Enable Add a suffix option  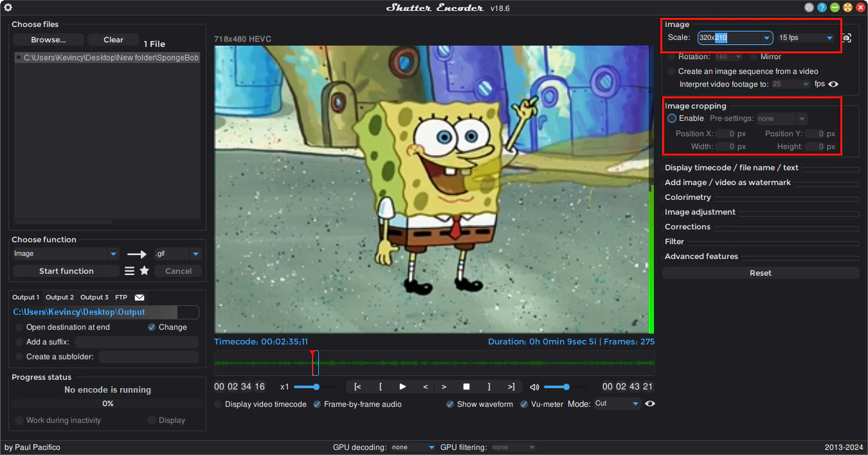coord(19,342)
